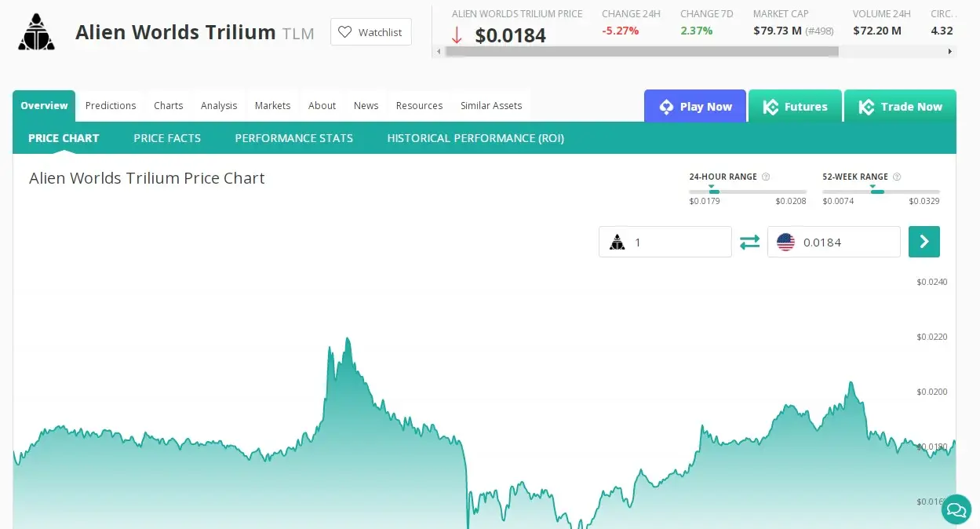Image resolution: width=980 pixels, height=529 pixels.
Task: Click the -5.27% 24h change value
Action: pos(620,31)
